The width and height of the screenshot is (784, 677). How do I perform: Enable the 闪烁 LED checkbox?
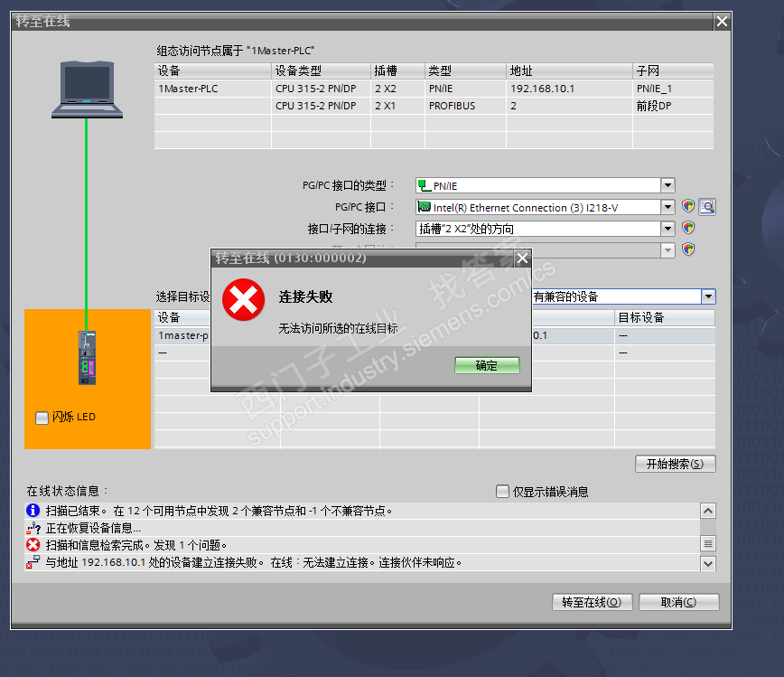[42, 418]
